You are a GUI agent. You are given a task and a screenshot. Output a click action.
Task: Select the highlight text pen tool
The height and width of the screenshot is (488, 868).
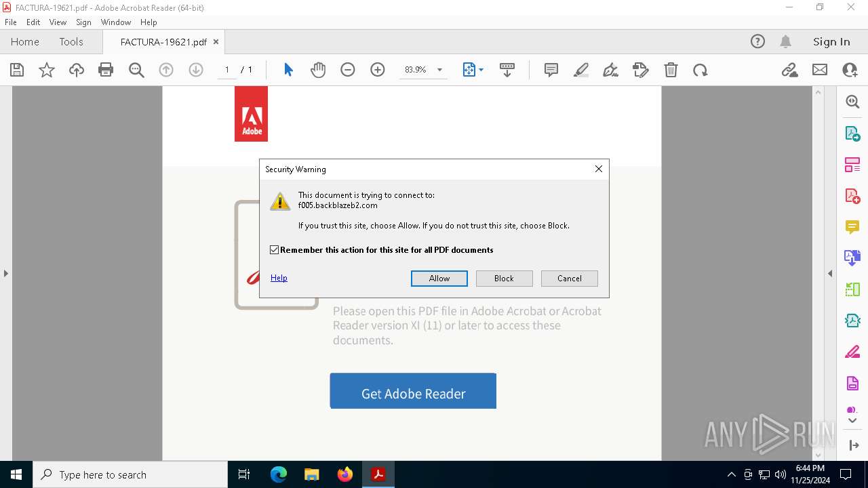point(581,70)
